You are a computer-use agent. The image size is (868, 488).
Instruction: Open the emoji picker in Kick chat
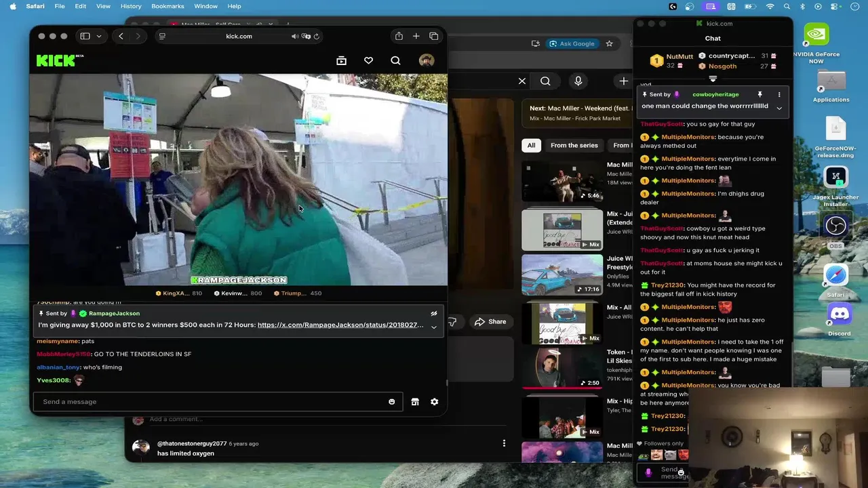click(391, 402)
